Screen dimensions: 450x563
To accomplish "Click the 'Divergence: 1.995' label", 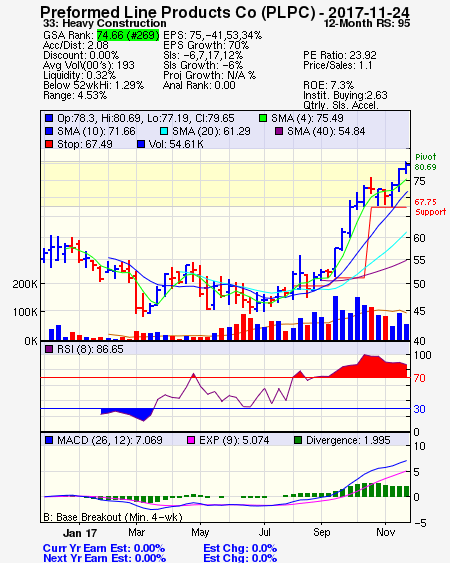I will click(x=348, y=440).
